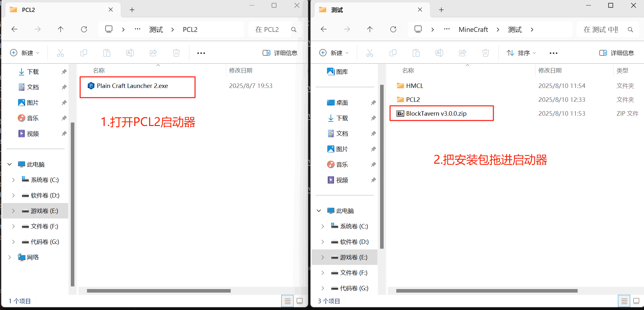Collapse 此电脑 in PCL2 window sidebar
The image size is (644, 310).
[x=10, y=164]
